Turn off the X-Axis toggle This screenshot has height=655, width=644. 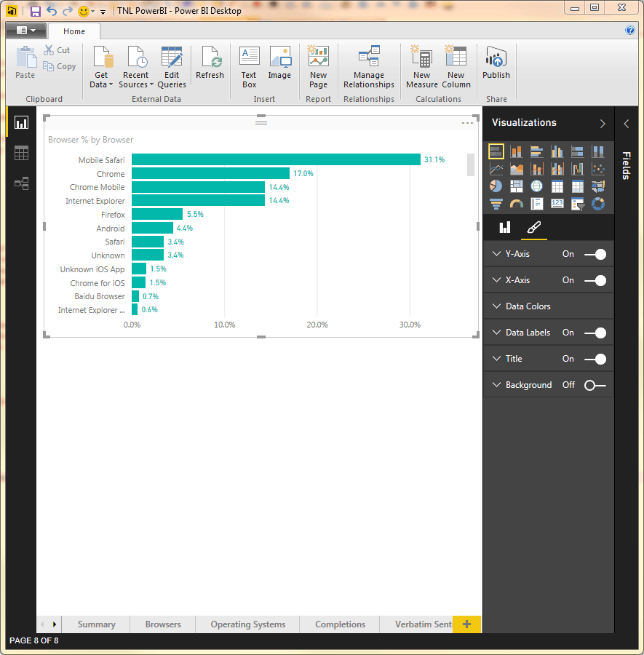595,281
